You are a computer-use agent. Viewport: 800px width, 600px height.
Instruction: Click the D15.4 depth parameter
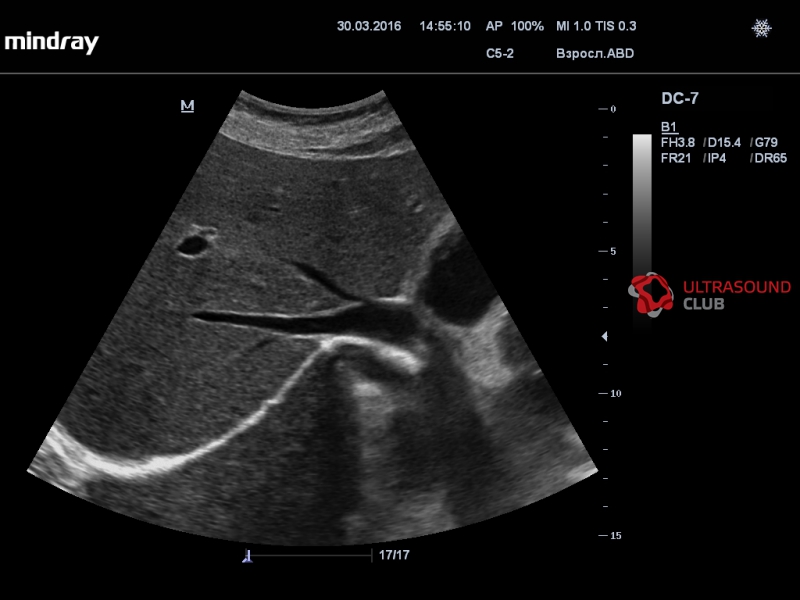tap(724, 143)
